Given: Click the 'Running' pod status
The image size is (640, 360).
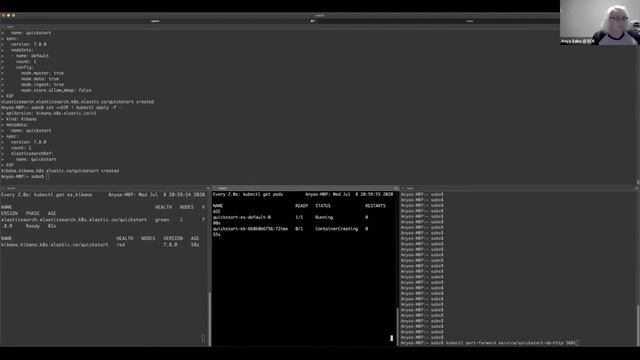Looking at the screenshot, I should [x=324, y=217].
